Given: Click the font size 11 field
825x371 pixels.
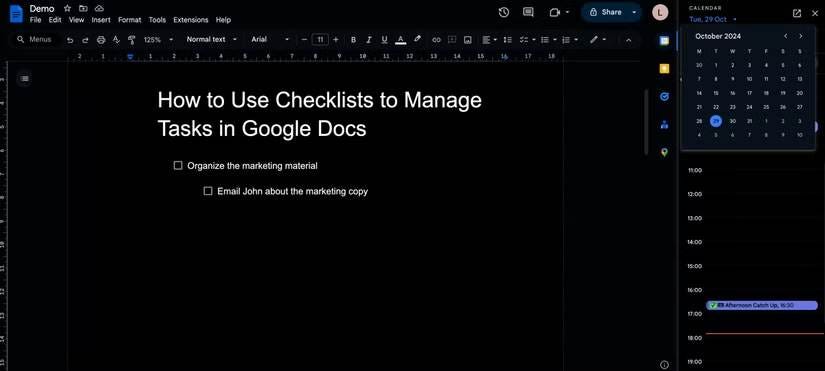Looking at the screenshot, I should 320,39.
